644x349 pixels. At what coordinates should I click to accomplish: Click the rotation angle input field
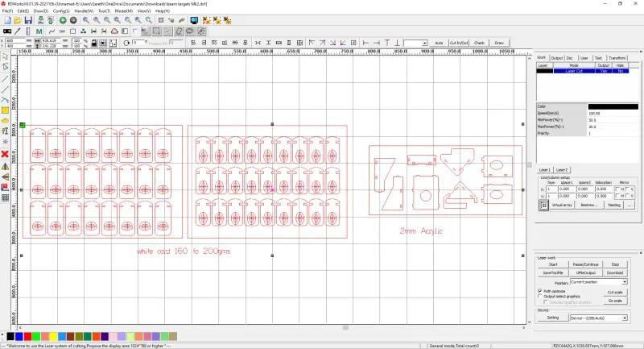[138, 43]
